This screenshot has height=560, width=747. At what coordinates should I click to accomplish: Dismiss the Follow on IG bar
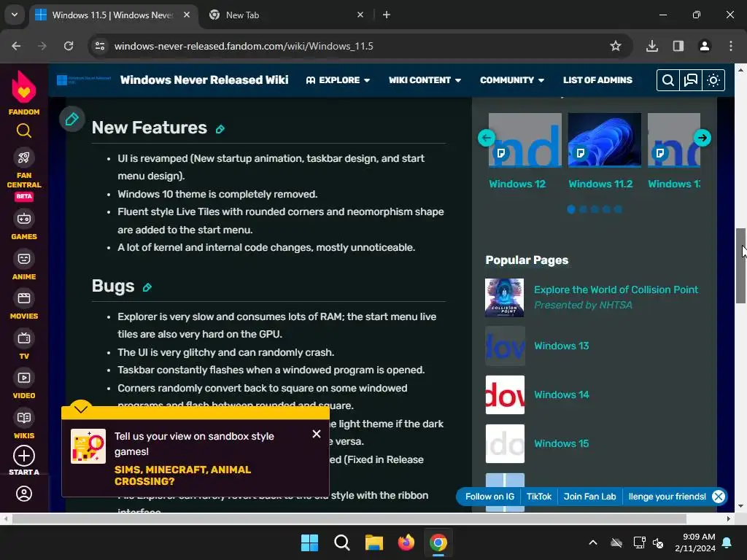tap(719, 497)
